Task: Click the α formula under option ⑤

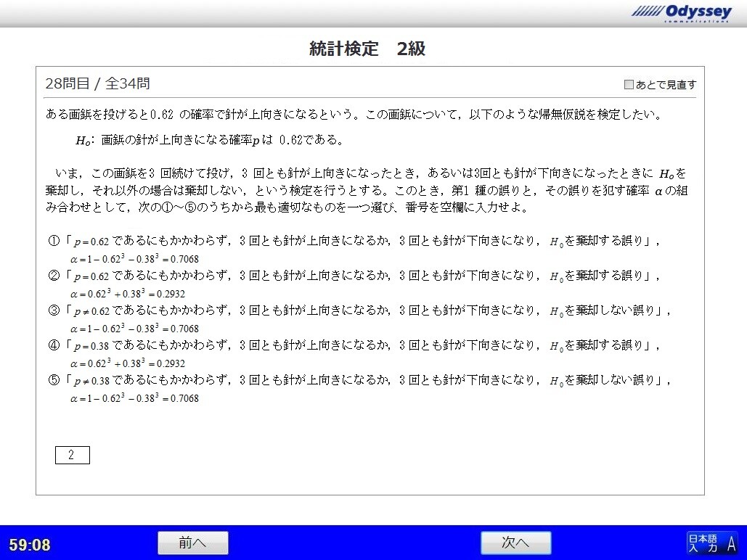Action: (134, 398)
